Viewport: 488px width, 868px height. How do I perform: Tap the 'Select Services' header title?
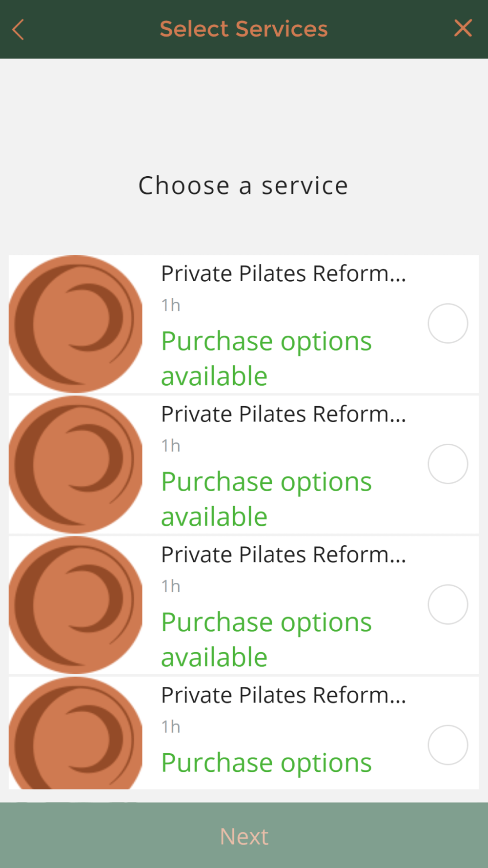[x=244, y=29]
